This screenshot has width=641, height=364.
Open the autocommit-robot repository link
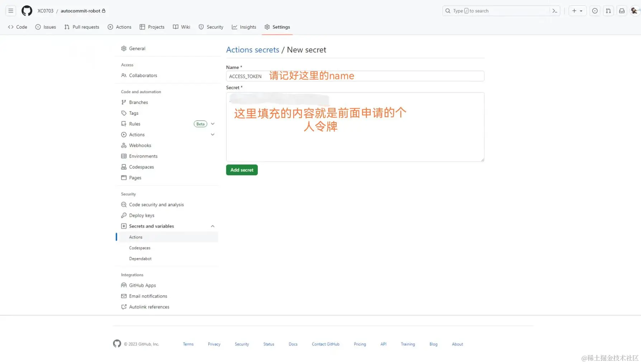pyautogui.click(x=80, y=11)
